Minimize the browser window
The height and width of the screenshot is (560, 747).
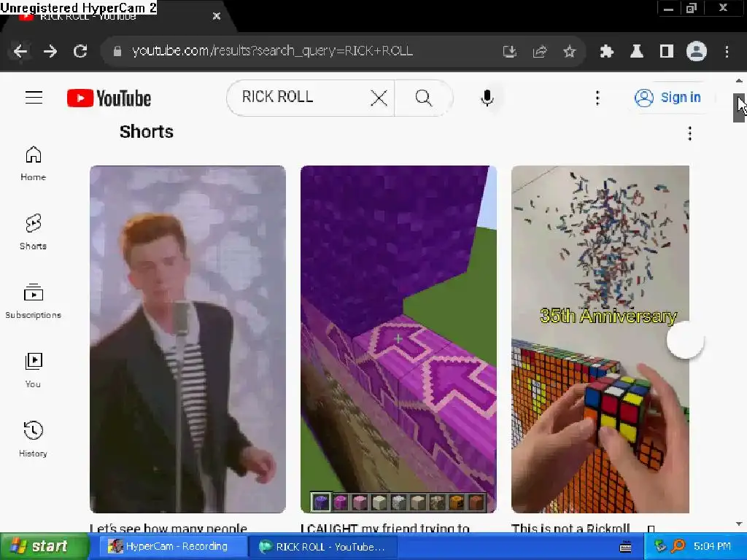coord(668,8)
